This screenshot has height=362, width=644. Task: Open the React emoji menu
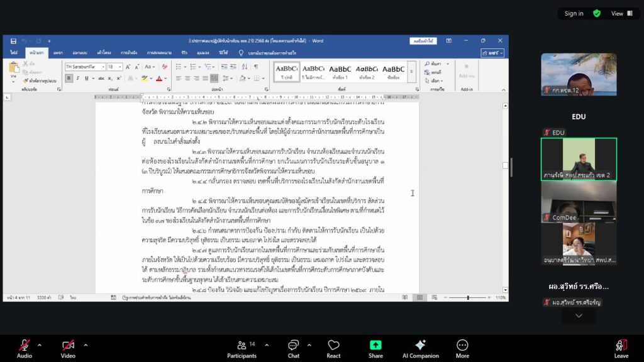click(x=333, y=349)
